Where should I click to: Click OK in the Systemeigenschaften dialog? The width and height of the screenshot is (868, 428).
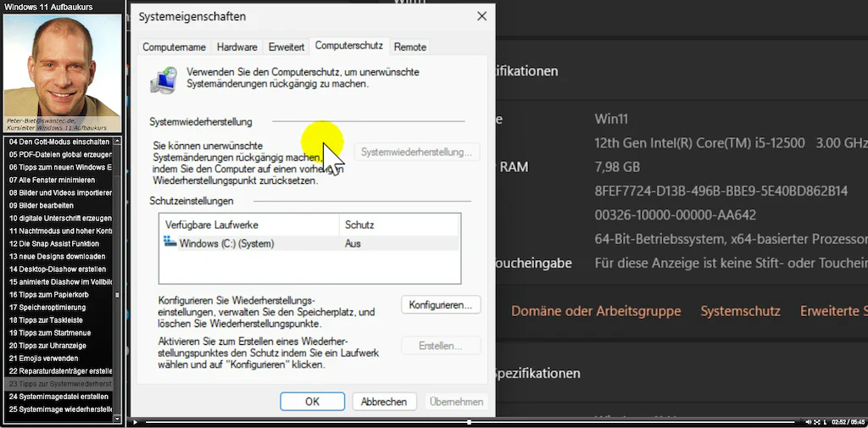click(x=312, y=402)
